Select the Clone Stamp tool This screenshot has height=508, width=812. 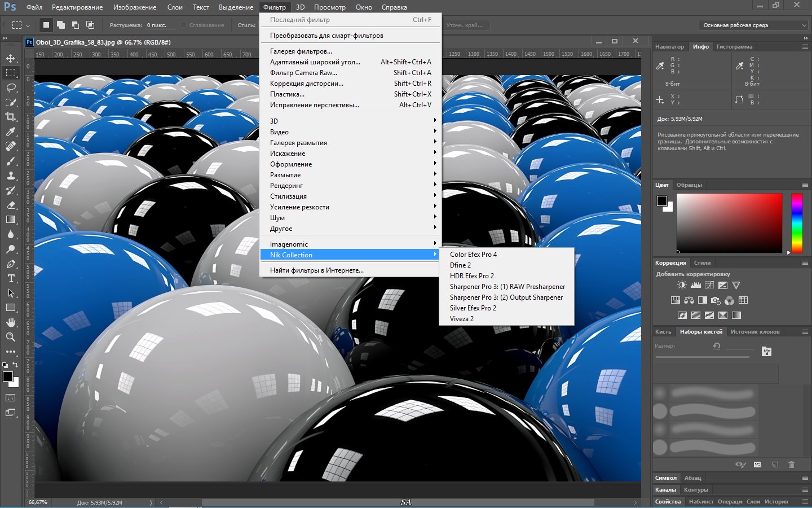11,176
